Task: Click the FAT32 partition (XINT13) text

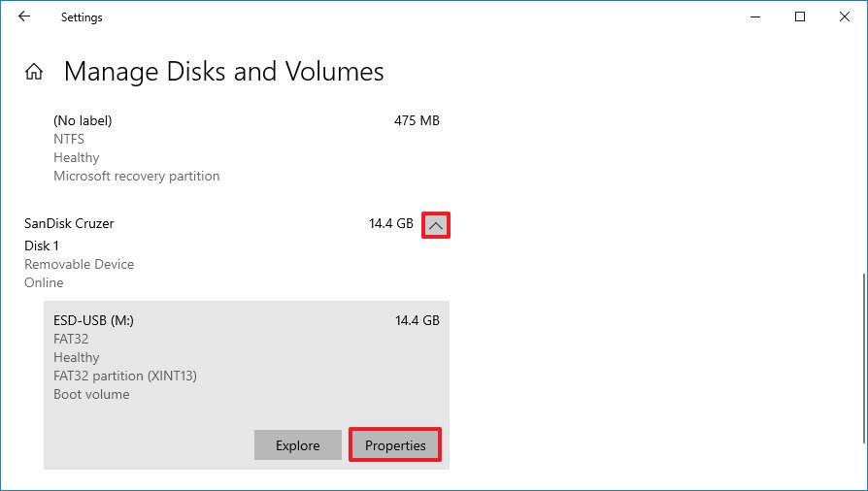Action: 125,376
